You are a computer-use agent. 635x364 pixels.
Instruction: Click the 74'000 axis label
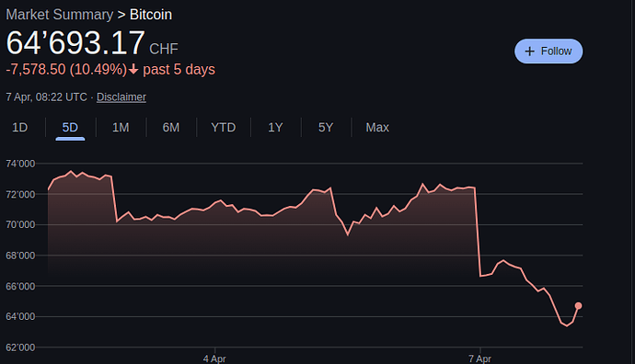point(20,164)
